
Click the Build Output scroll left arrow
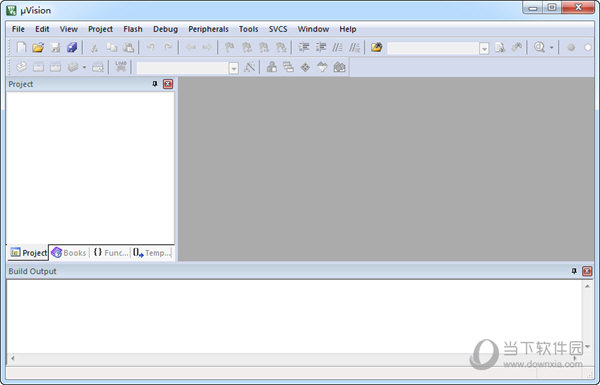coord(13,358)
